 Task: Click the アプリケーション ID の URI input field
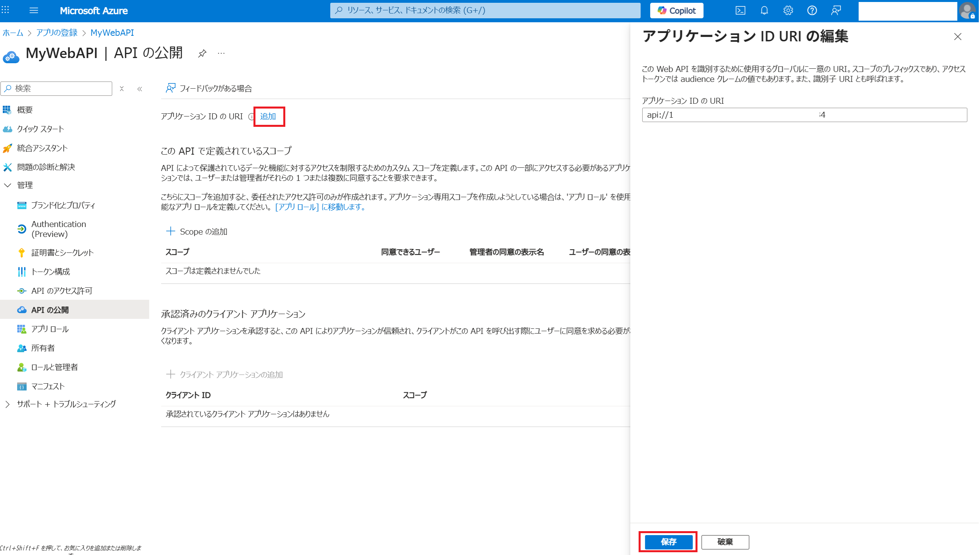tap(804, 115)
